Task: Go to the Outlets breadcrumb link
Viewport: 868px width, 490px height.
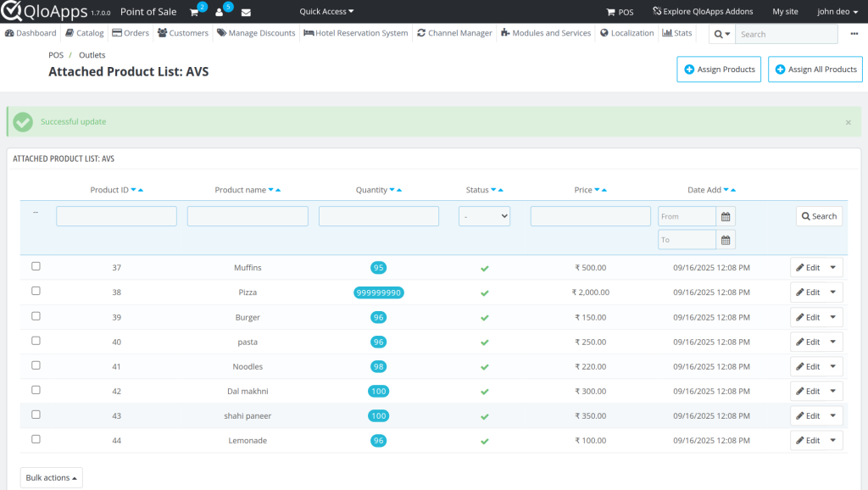Action: pyautogui.click(x=92, y=55)
